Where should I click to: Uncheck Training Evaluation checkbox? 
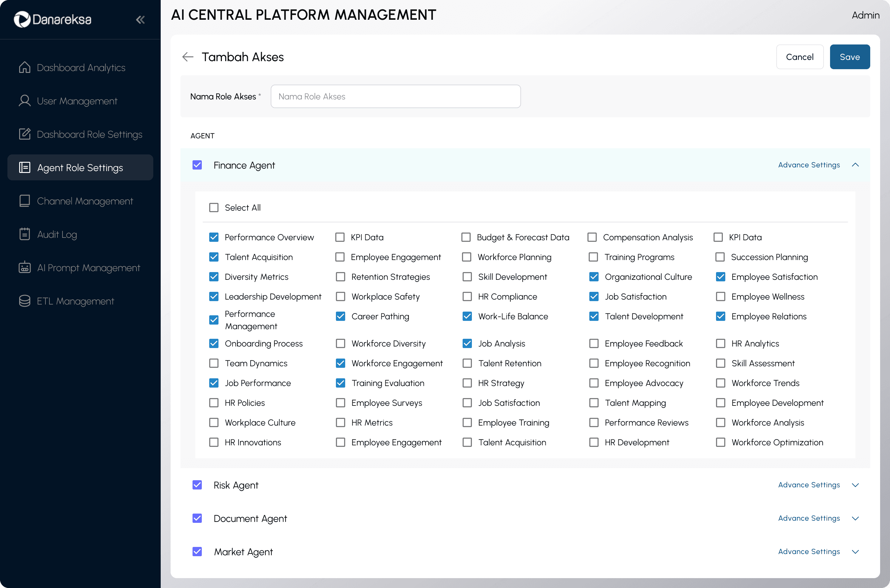[340, 383]
